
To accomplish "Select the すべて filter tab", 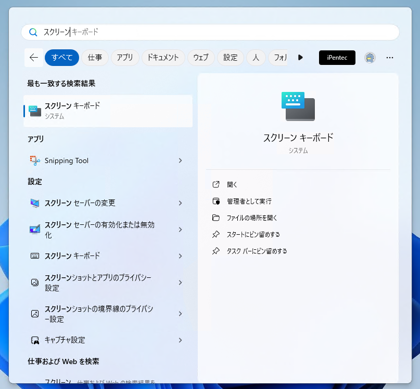I will [62, 58].
